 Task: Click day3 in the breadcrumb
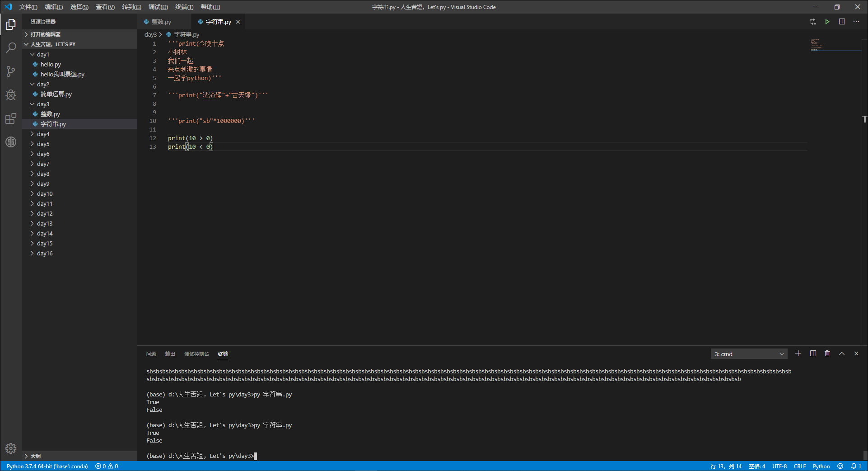(150, 34)
